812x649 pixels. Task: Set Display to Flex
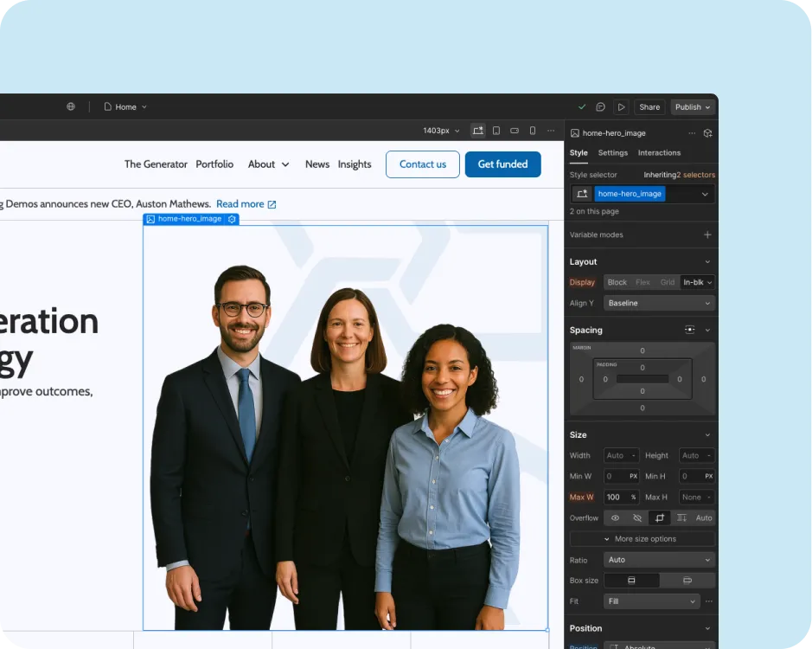pyautogui.click(x=643, y=282)
